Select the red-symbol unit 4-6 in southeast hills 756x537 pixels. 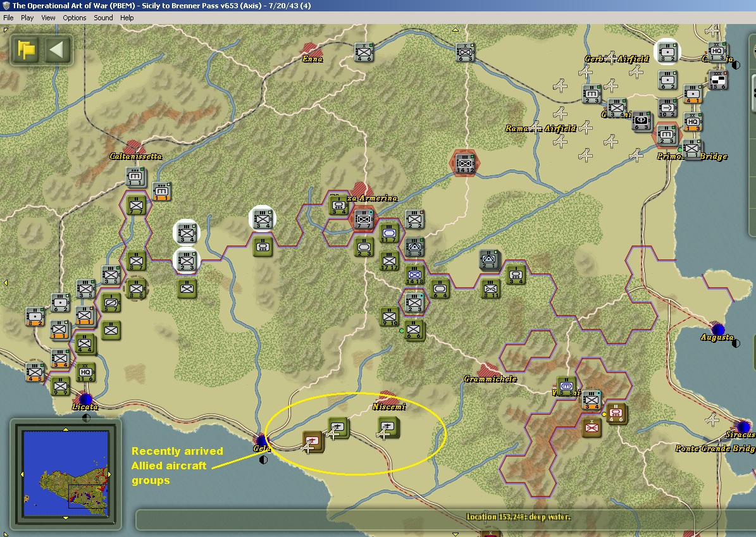point(616,414)
